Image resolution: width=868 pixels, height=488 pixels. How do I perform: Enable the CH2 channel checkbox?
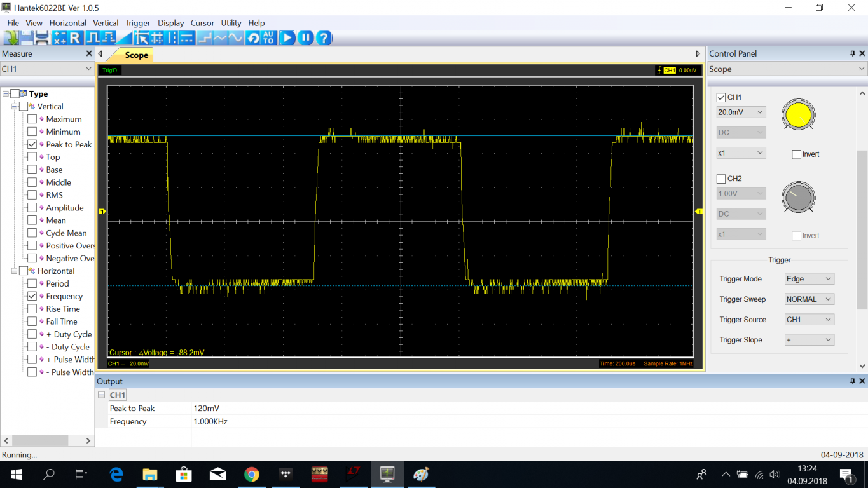click(721, 179)
